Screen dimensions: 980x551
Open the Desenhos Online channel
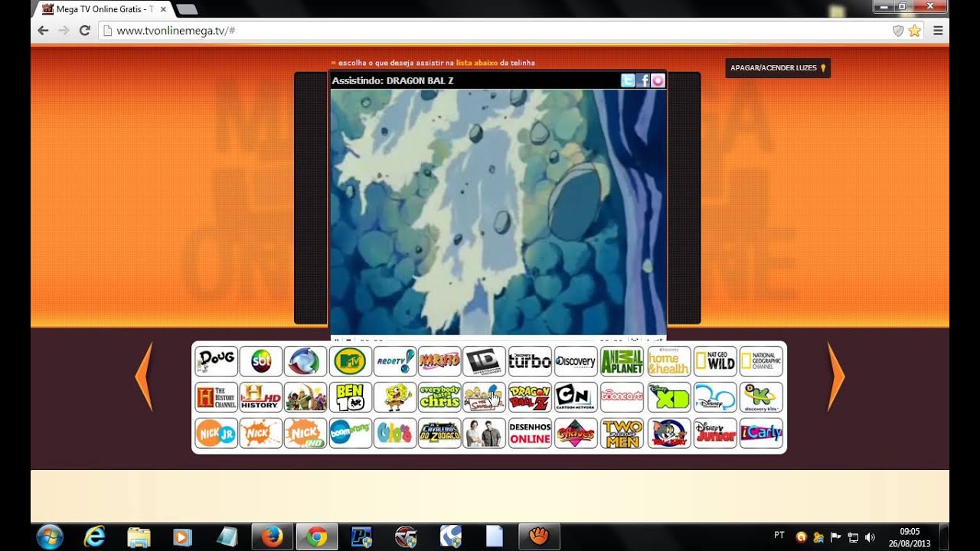click(530, 433)
